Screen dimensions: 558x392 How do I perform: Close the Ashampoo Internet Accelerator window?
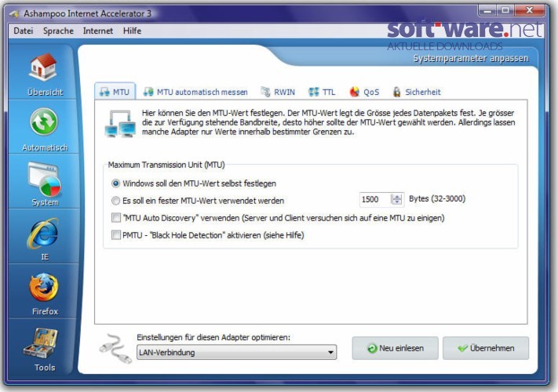click(x=529, y=10)
